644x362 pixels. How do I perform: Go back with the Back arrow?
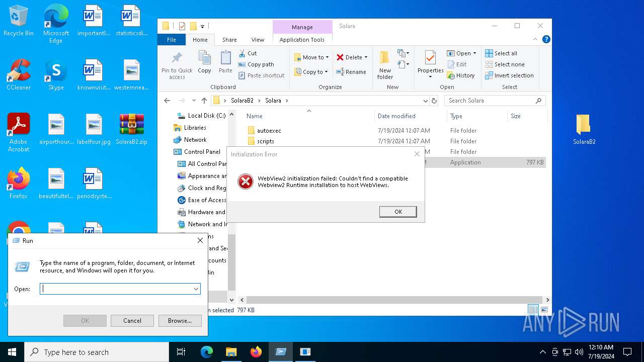pyautogui.click(x=167, y=101)
